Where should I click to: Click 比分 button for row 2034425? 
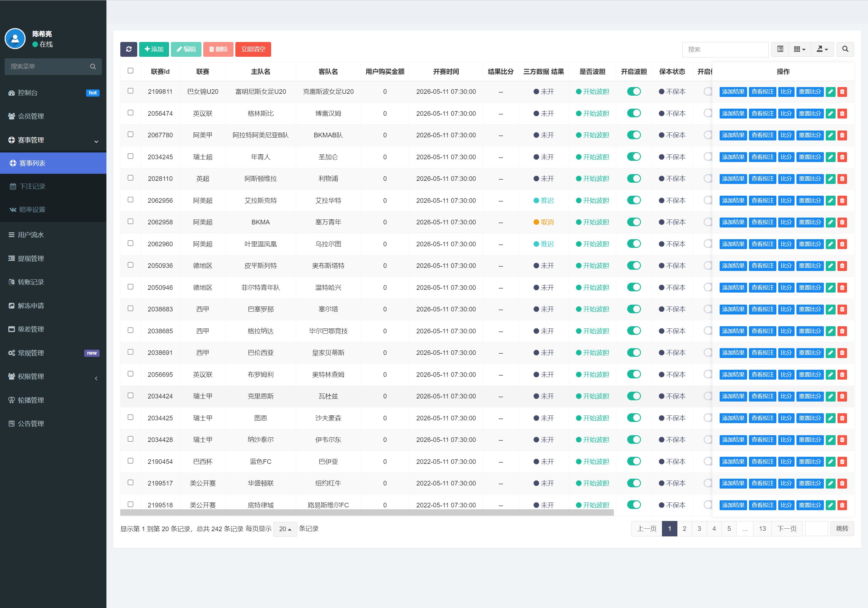pyautogui.click(x=786, y=418)
